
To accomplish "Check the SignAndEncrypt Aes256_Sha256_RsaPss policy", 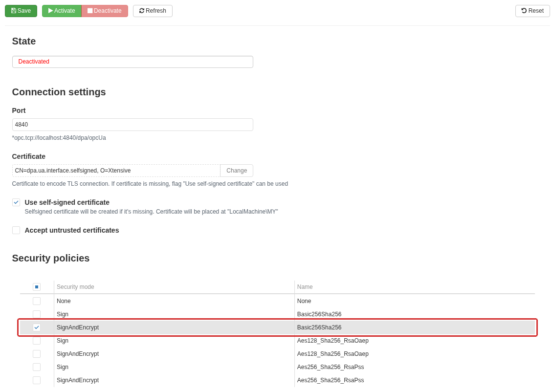I will pos(37,380).
